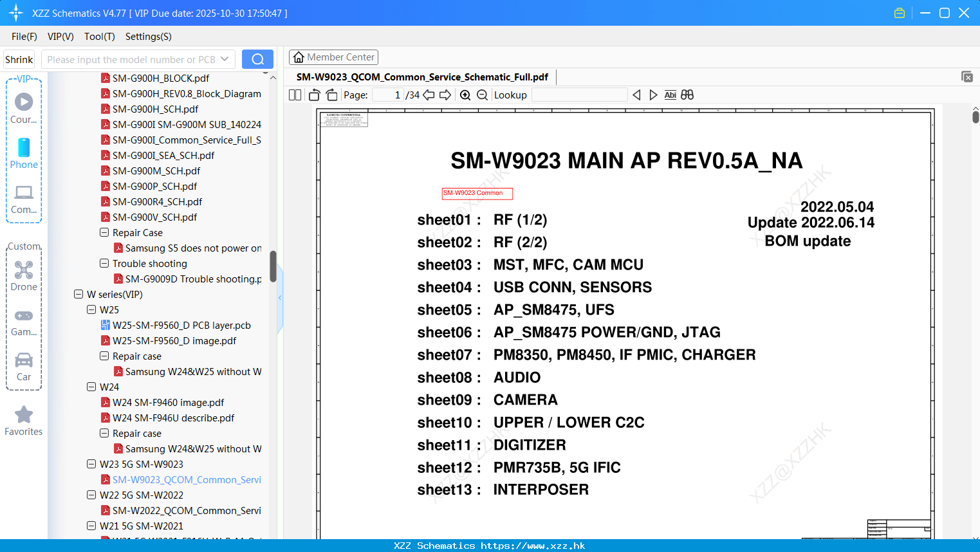Collapse the left panel using the divider handle
The height and width of the screenshot is (552, 980).
(280, 298)
